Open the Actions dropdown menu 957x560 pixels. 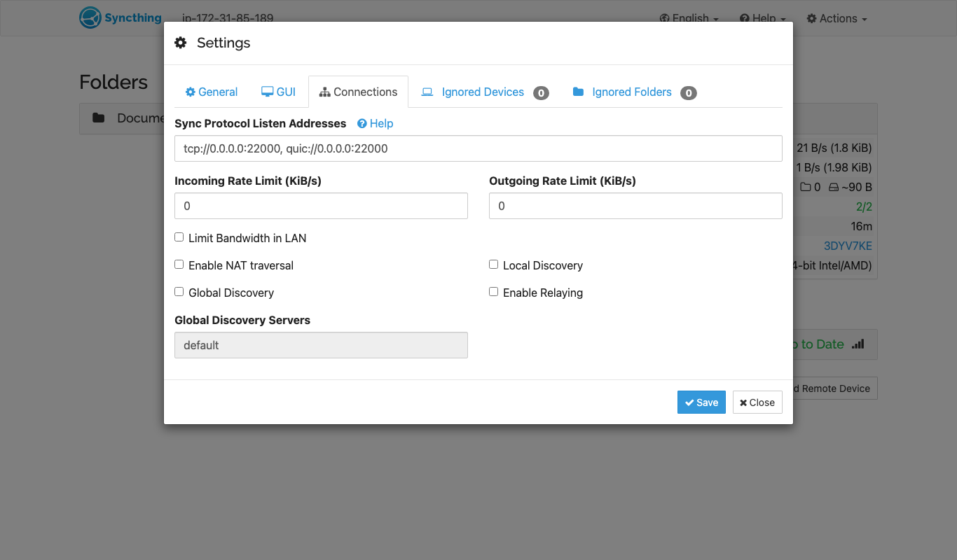(x=837, y=18)
